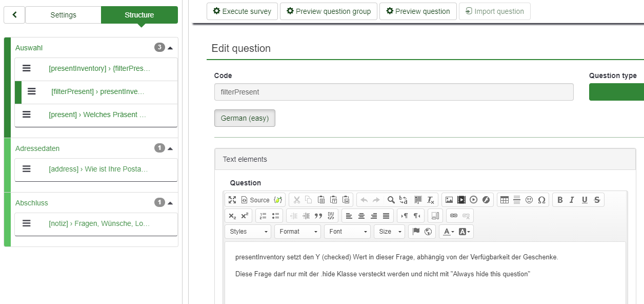
Task: Insert a smiley emoticon
Action: tap(529, 200)
